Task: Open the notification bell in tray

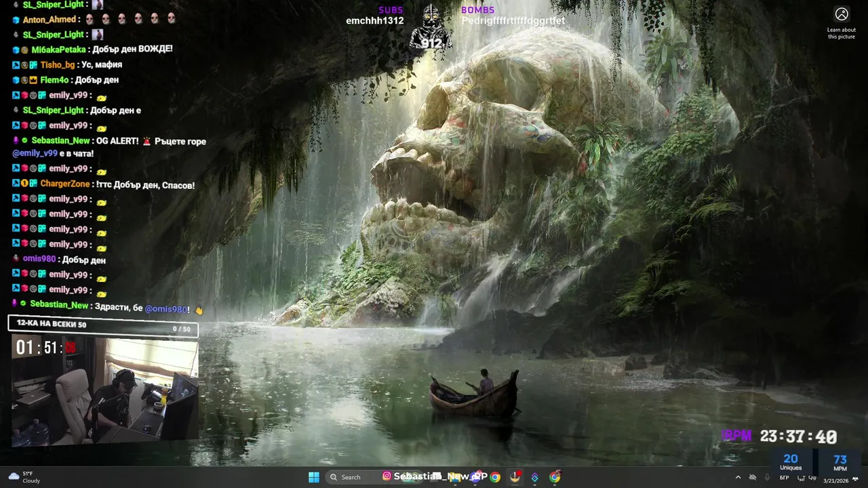Action: pos(856,480)
